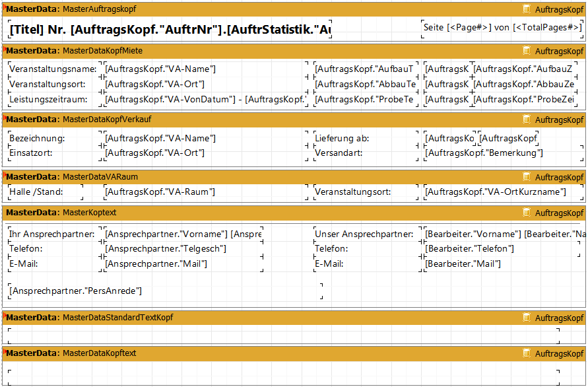Select Veranstaltungsort: label in KopfMiete band
The height and width of the screenshot is (387, 588).
pyautogui.click(x=55, y=84)
